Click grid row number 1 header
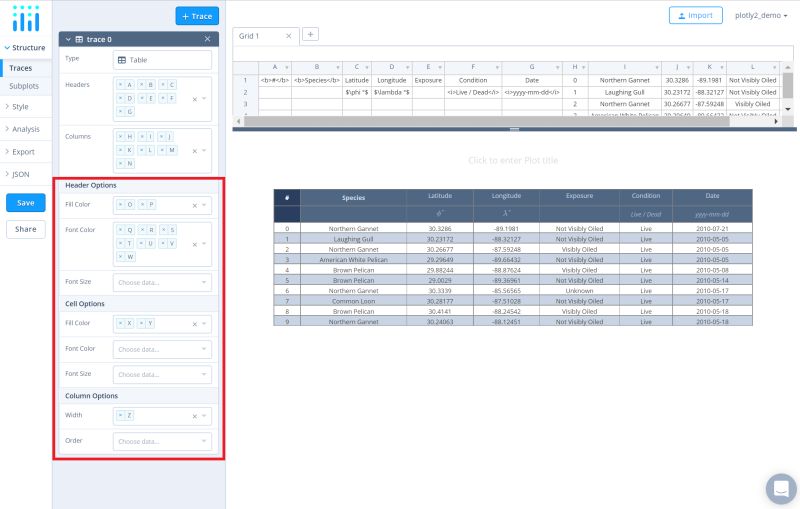 [245, 80]
